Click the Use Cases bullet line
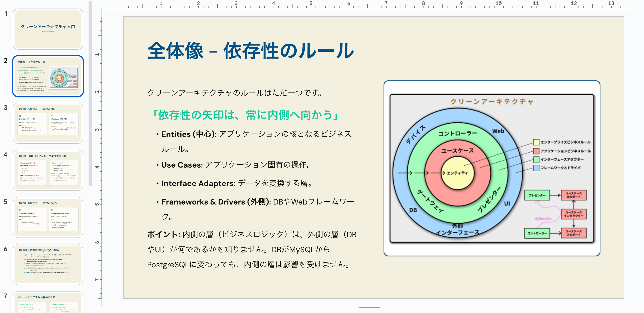The height and width of the screenshot is (313, 644). coord(236,165)
